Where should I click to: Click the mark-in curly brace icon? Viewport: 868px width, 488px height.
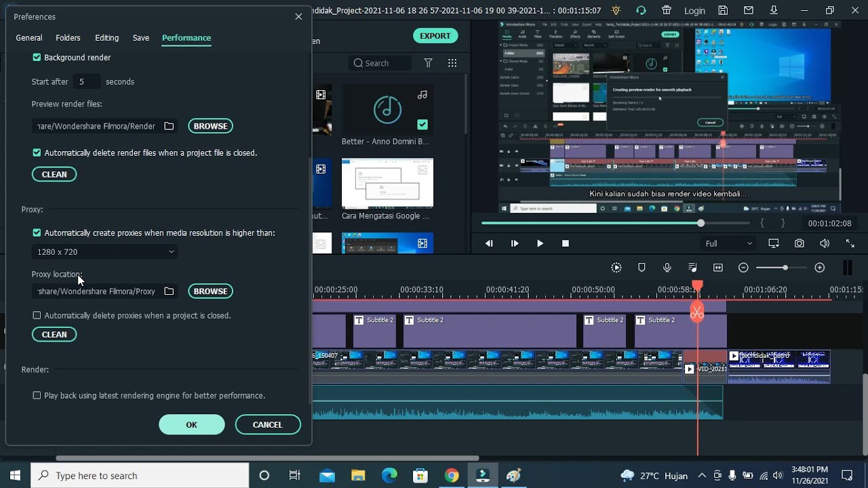tap(762, 223)
